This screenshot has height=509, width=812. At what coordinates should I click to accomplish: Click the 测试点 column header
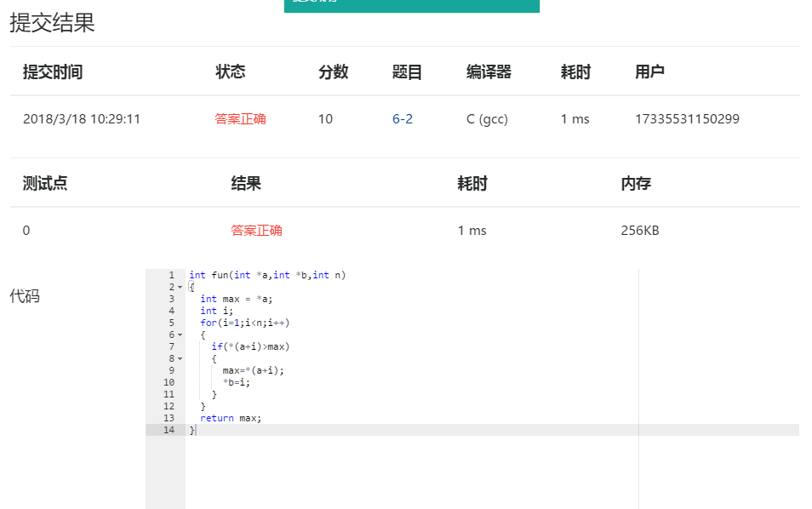(x=45, y=183)
